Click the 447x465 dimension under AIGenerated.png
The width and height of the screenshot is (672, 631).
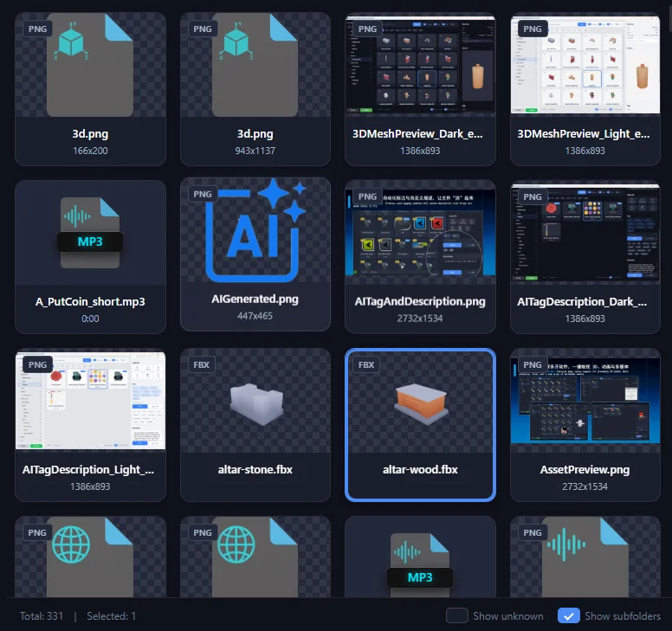[x=255, y=316]
